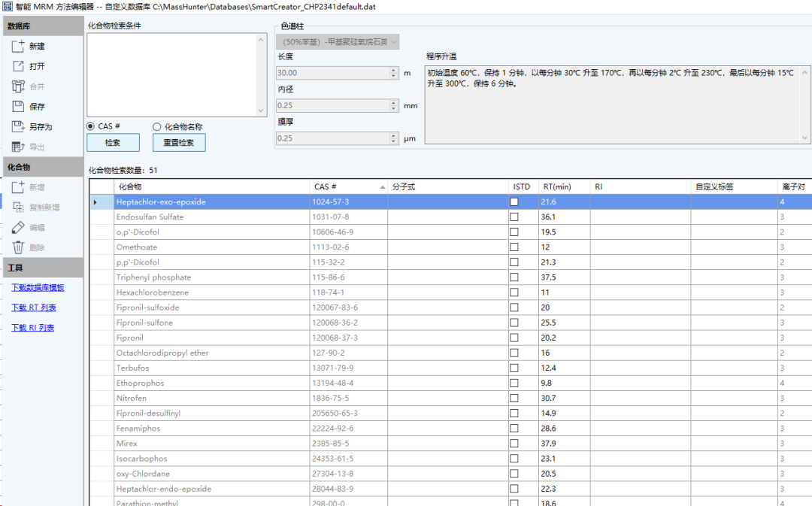Select the 化合物名称 radio button
812x506 pixels.
click(157, 126)
